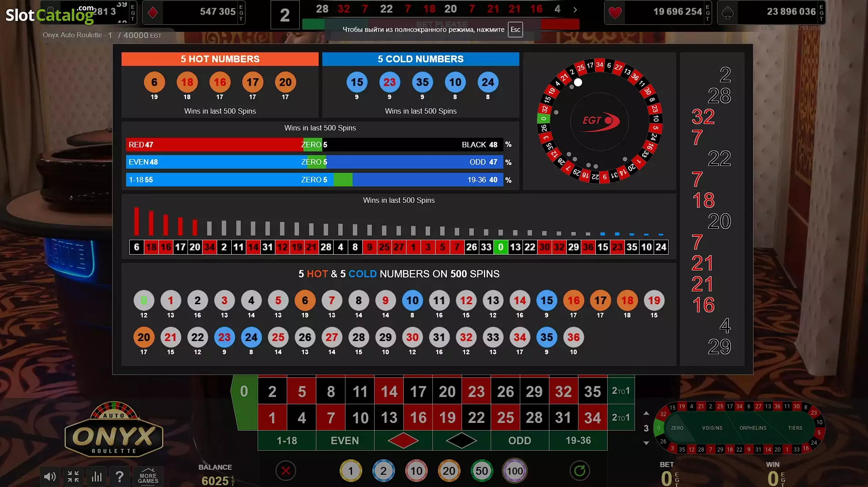Viewport: 868px width, 487px height.
Task: Toggle the statistics bar chart icon
Action: (96, 476)
